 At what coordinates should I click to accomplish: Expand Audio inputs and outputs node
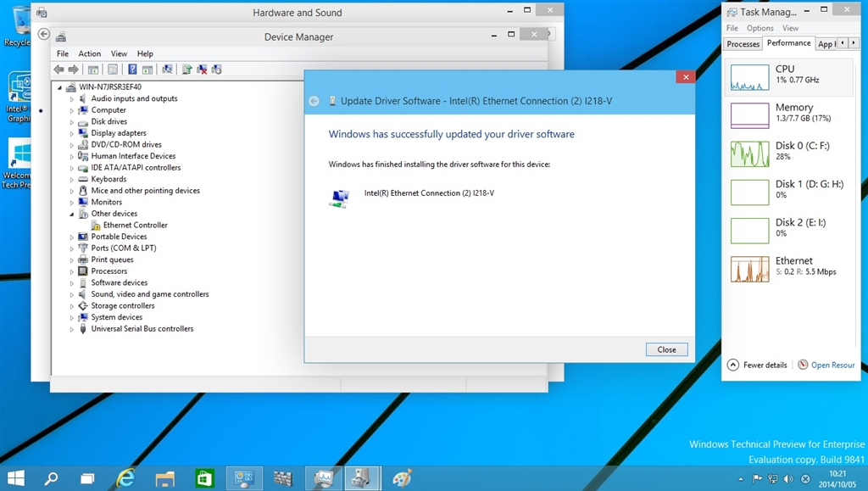click(71, 99)
